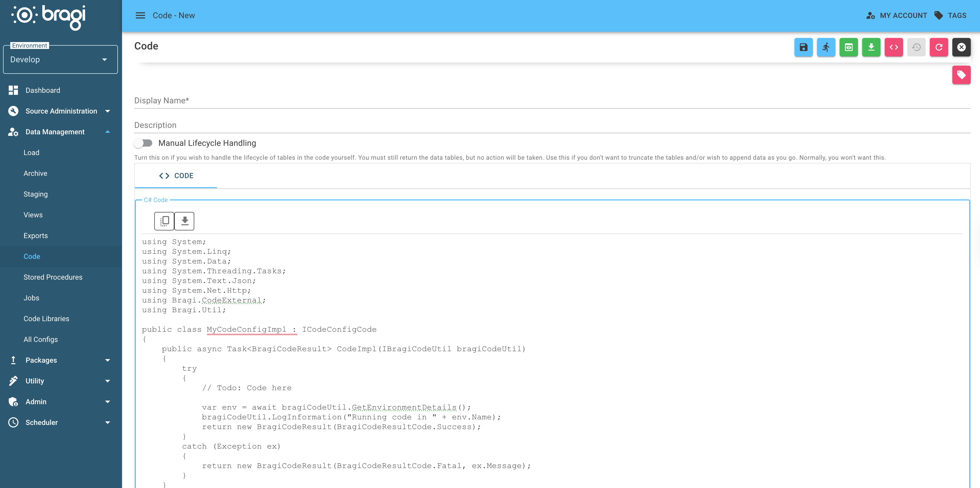
Task: Click on 'CodeExternal' in the using statement
Action: click(x=232, y=300)
